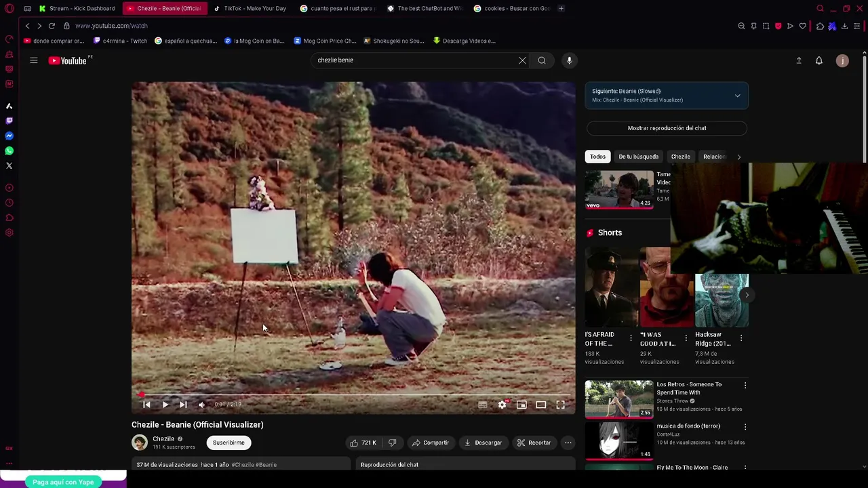868x488 pixels.
Task: Seek on the red video progress bar
Action: point(353,394)
